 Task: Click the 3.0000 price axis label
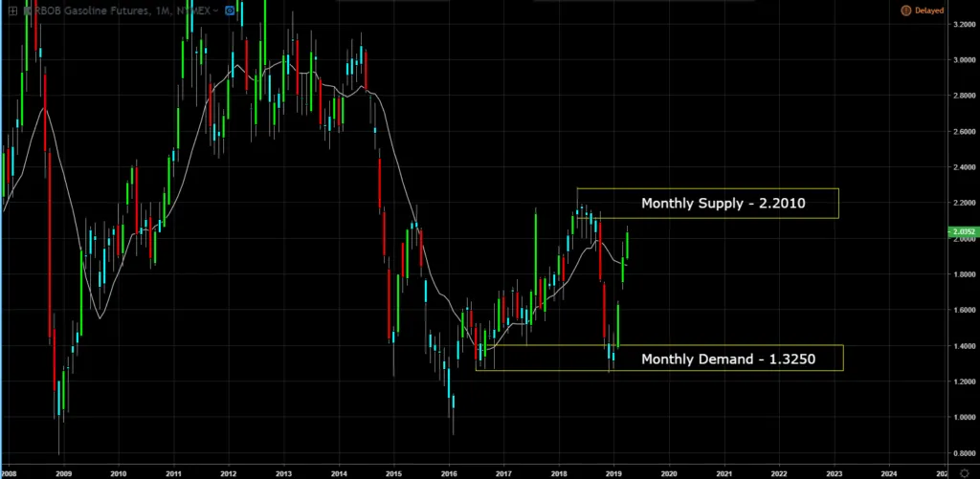pyautogui.click(x=963, y=60)
